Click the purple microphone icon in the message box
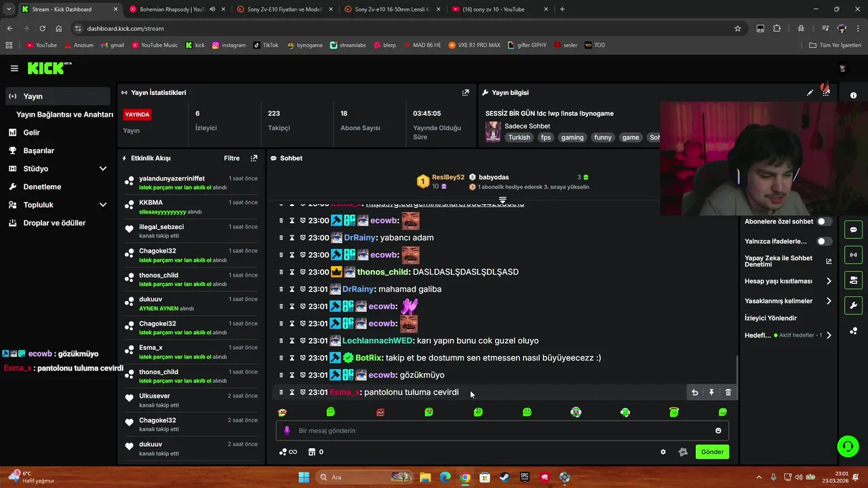868x488 pixels. [x=287, y=430]
